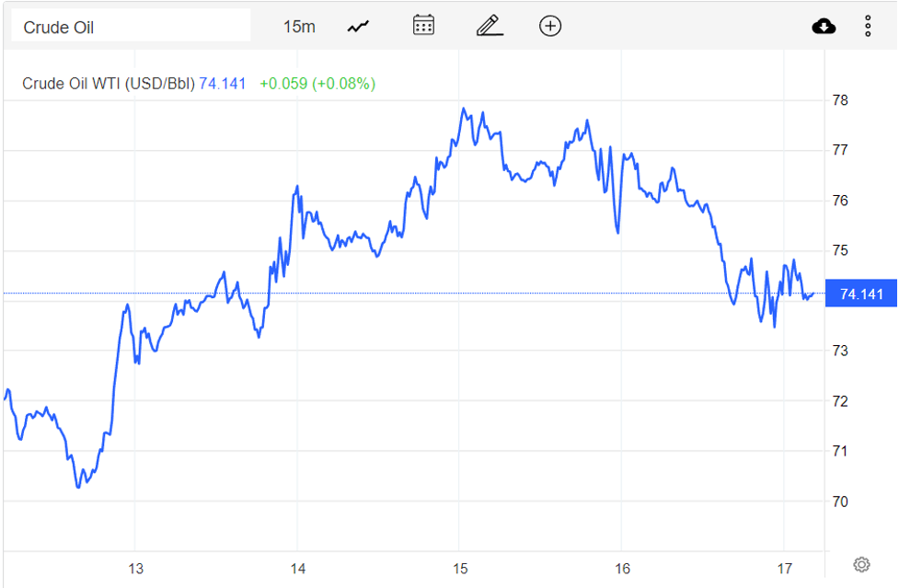Change chart type using line icon
Viewport: 899px width, 588px height.
point(358,27)
